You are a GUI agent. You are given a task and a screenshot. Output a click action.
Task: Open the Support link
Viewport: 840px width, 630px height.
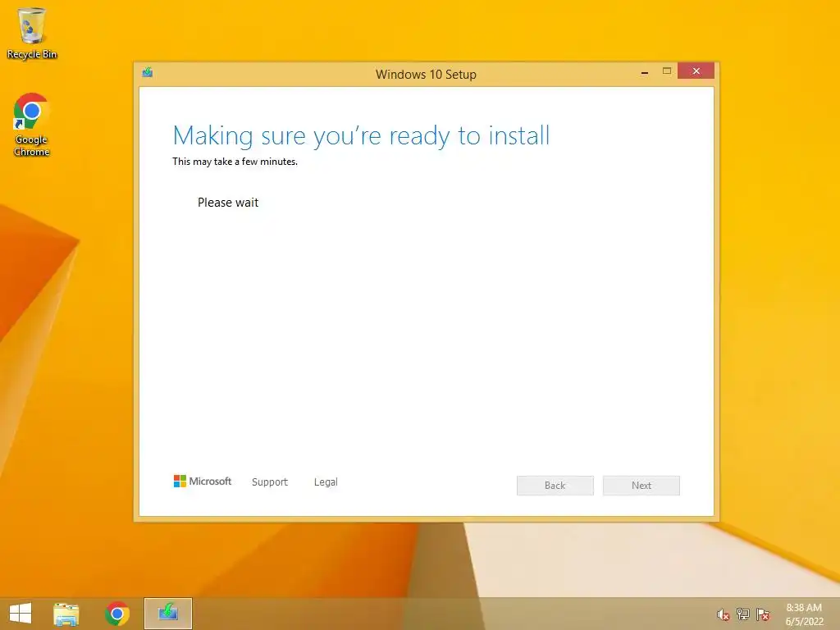click(269, 482)
